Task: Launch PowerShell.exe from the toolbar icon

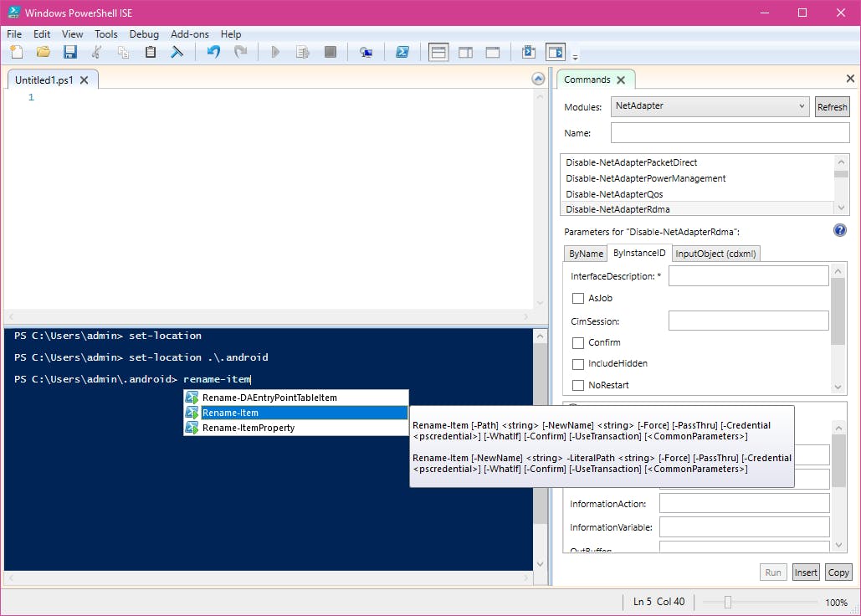Action: [402, 52]
